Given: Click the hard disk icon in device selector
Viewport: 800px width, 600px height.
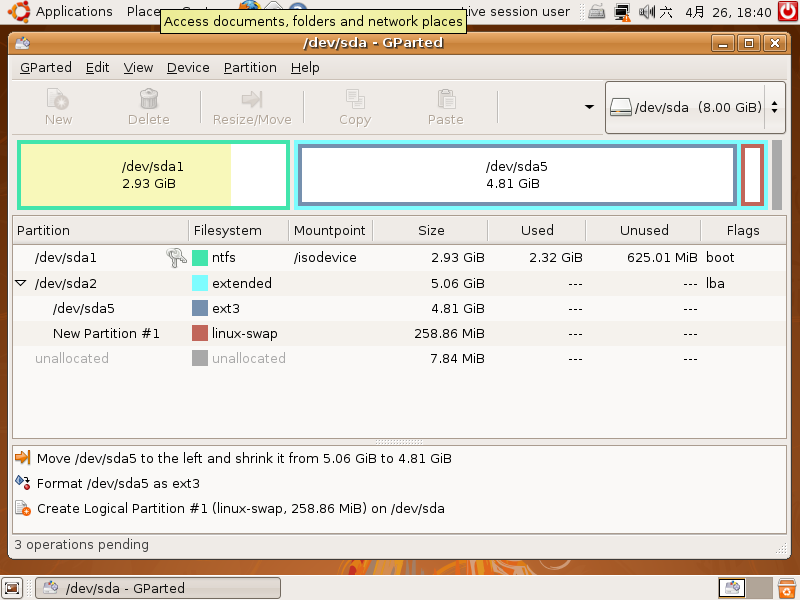Looking at the screenshot, I should 620,107.
